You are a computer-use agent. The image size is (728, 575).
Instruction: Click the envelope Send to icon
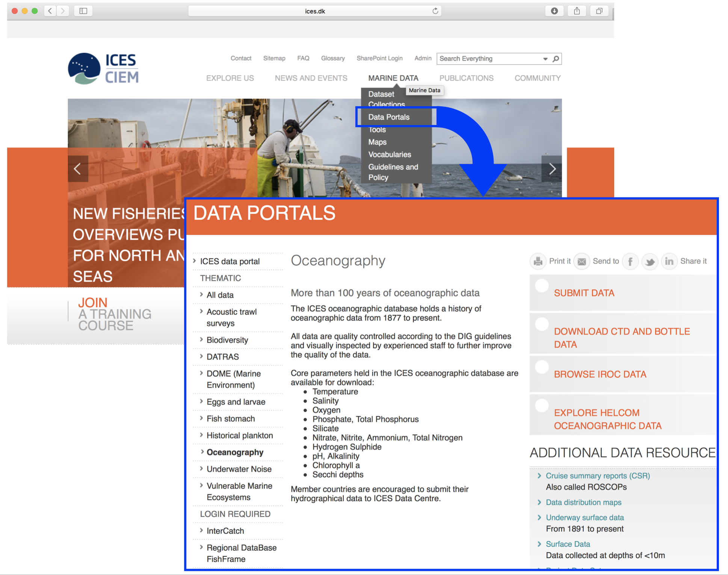point(581,261)
